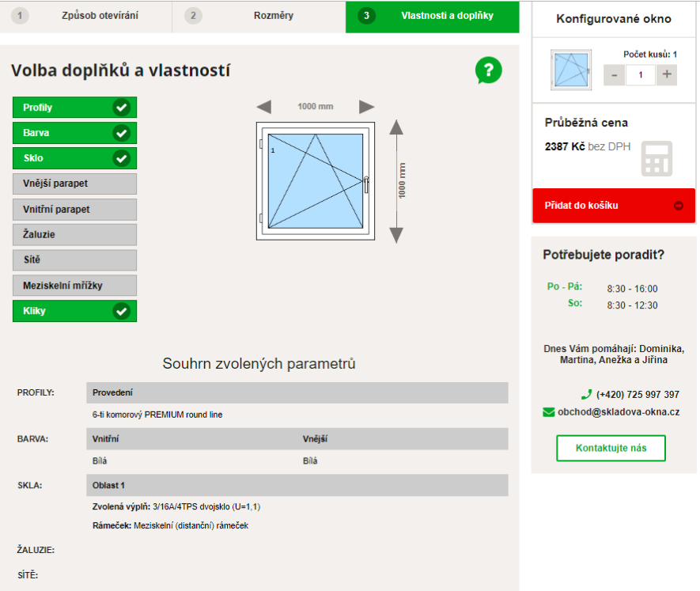Expand Meziskelní mřížky section

74,286
